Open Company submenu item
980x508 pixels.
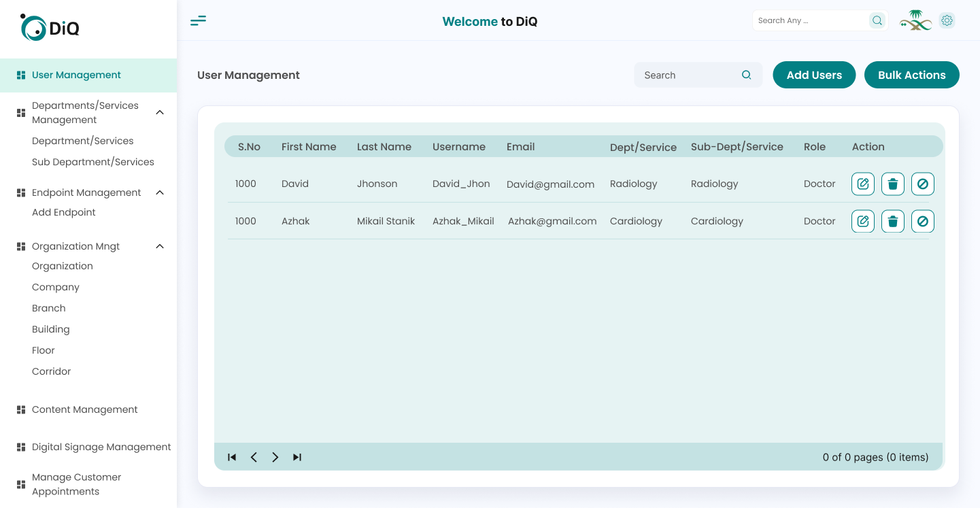pos(56,287)
